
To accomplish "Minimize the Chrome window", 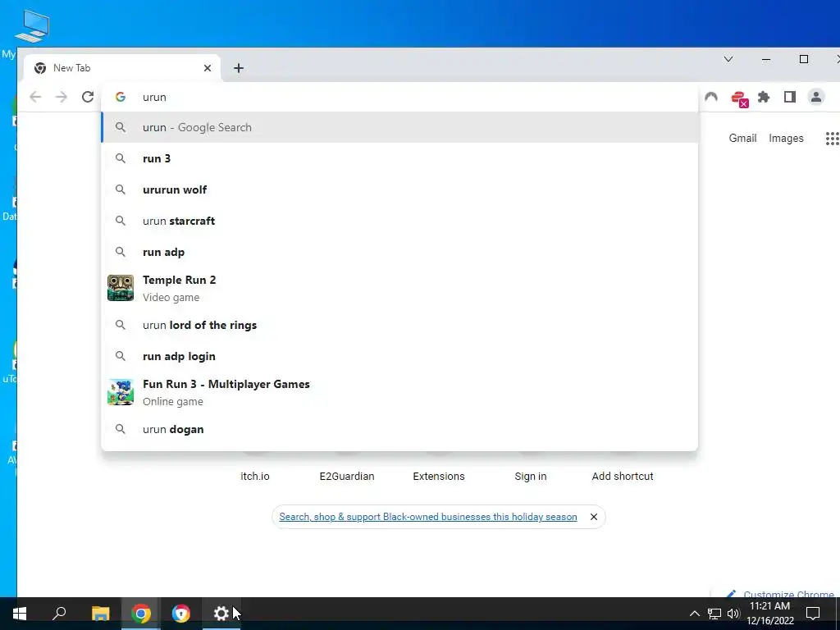I will pyautogui.click(x=766, y=59).
